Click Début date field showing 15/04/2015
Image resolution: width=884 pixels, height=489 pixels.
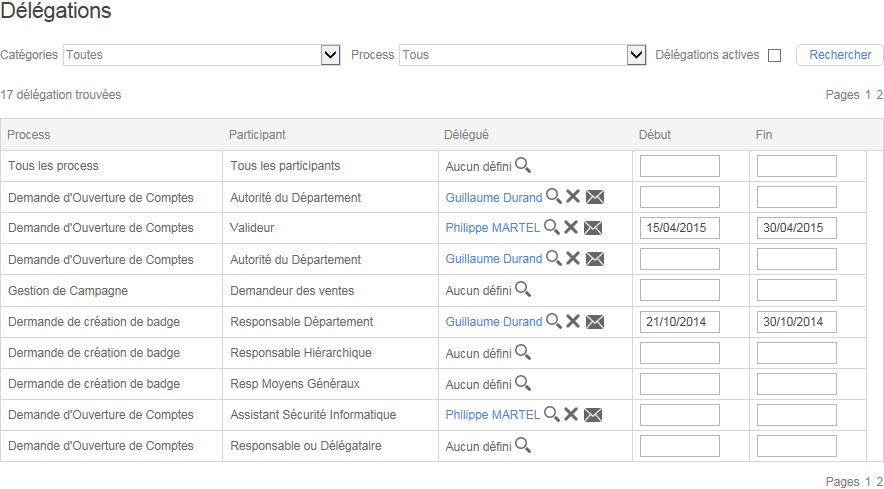(x=679, y=228)
